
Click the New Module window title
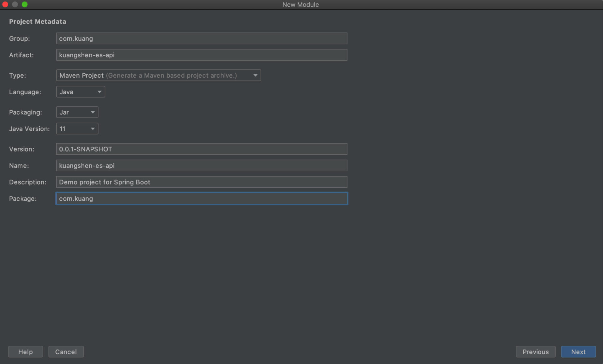pos(301,4)
